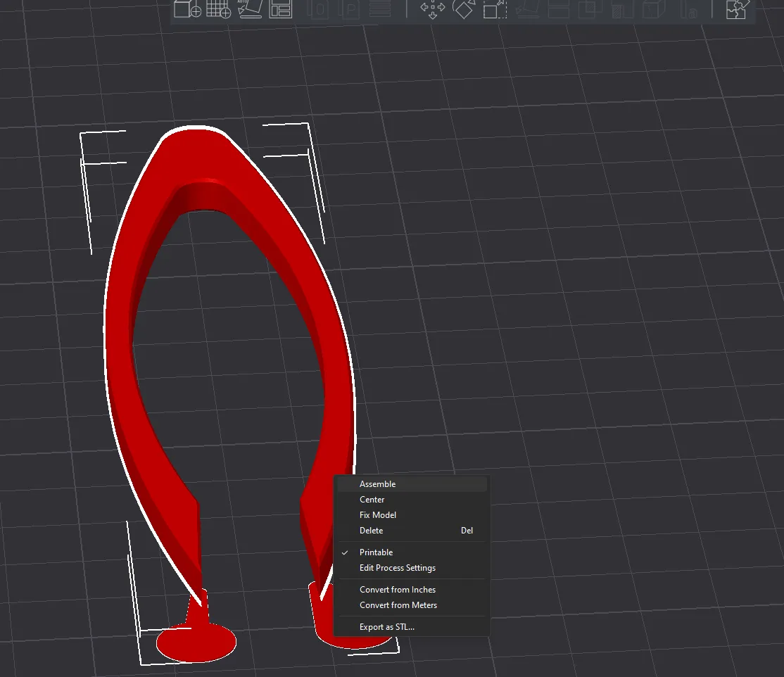This screenshot has height=677, width=784.
Task: Click Fix Model
Action: (x=377, y=514)
